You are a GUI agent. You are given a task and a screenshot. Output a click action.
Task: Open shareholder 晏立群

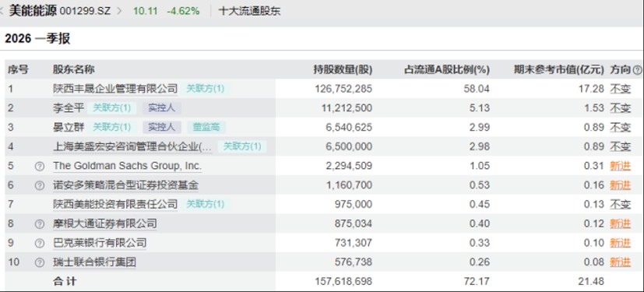click(69, 128)
